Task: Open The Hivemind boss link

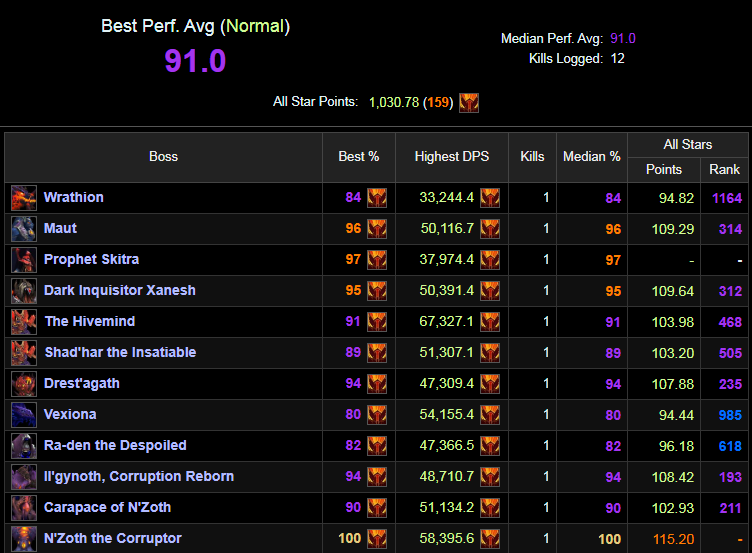Action: point(89,322)
